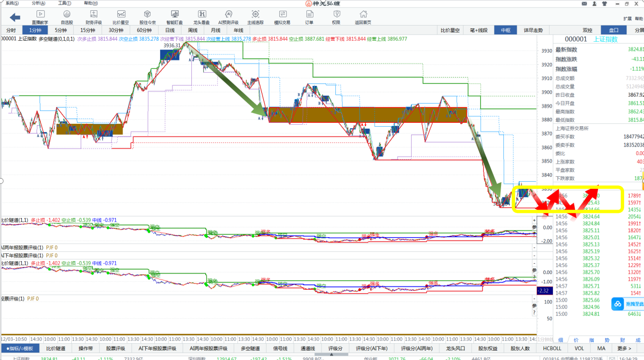Click the 财务评级 financial rating icon

[94, 17]
